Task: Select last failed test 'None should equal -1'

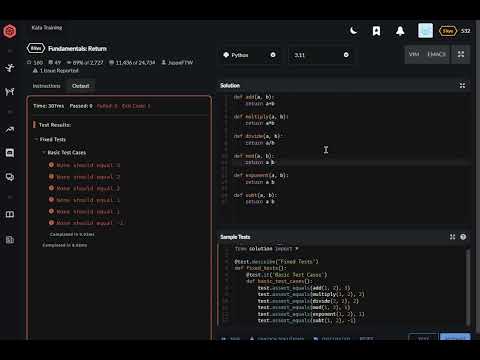Action: click(x=86, y=223)
